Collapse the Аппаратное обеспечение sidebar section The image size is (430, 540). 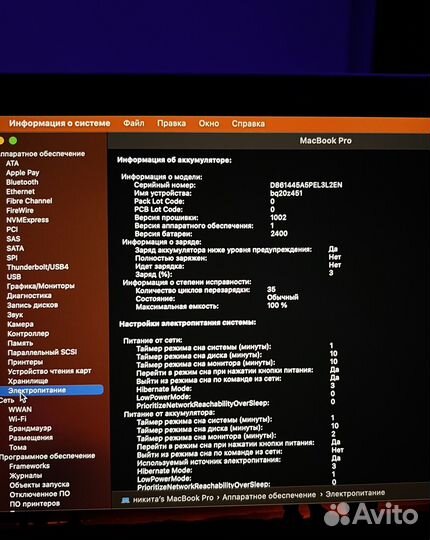42,154
